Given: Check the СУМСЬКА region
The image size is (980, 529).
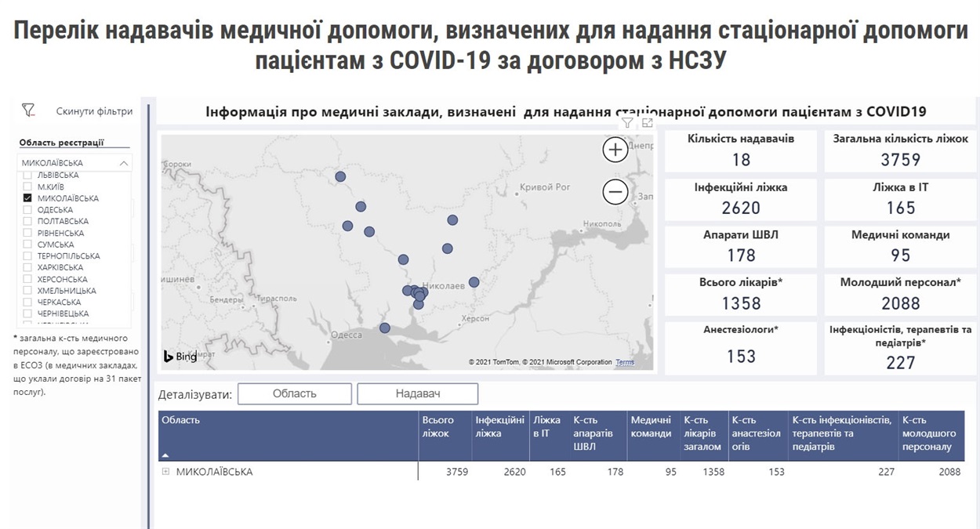Looking at the screenshot, I should pos(27,245).
